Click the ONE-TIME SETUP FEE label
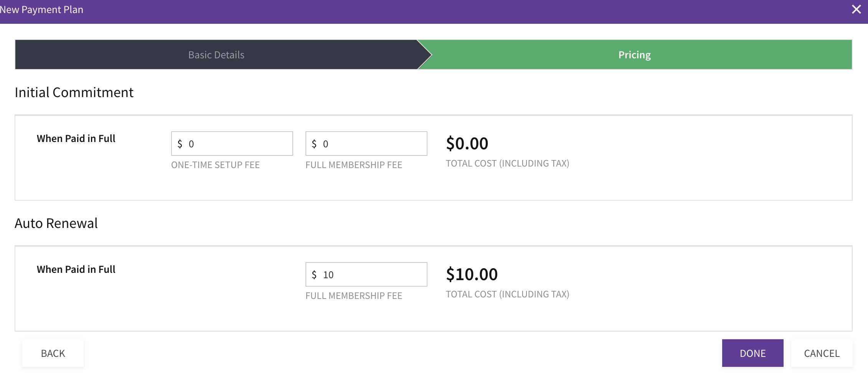Image resolution: width=868 pixels, height=373 pixels. [215, 165]
